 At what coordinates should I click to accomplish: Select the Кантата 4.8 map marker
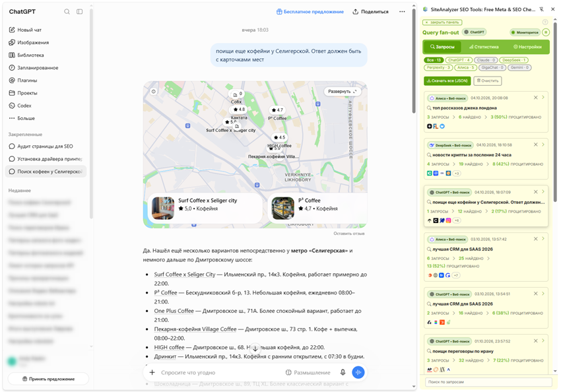tap(239, 110)
